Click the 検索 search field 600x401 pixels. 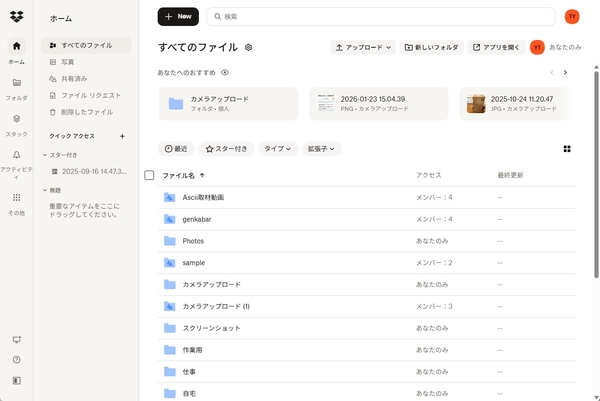pos(380,16)
